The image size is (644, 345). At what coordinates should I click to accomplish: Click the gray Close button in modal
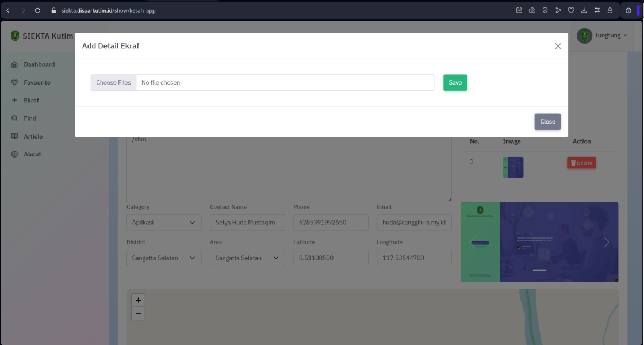[547, 122]
